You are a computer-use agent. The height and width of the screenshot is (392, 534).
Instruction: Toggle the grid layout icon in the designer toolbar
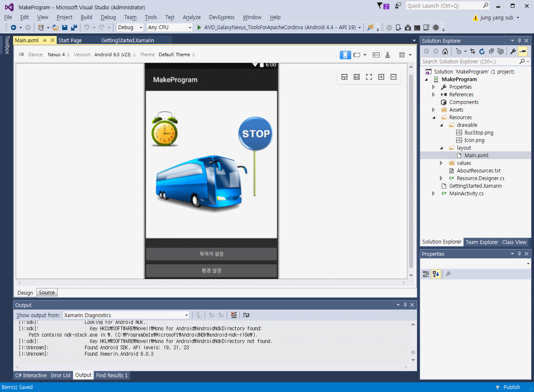(402, 55)
